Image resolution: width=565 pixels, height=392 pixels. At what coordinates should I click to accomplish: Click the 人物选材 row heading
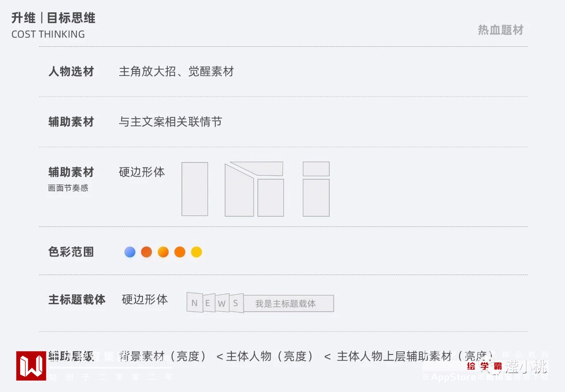[71, 72]
